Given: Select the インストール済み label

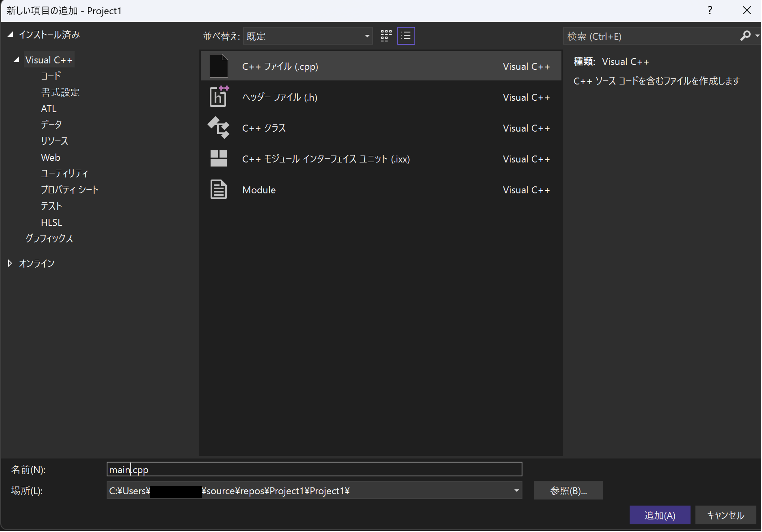Looking at the screenshot, I should click(x=49, y=34).
